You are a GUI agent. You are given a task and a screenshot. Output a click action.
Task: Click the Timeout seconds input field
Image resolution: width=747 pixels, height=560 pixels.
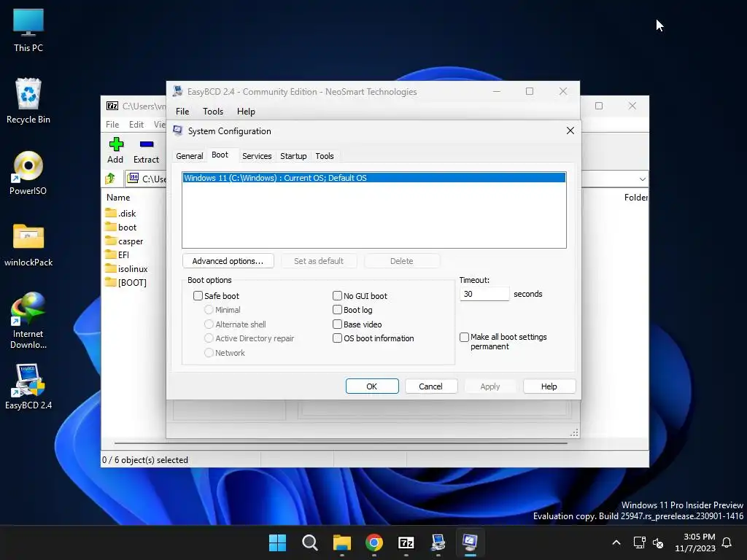tap(484, 294)
